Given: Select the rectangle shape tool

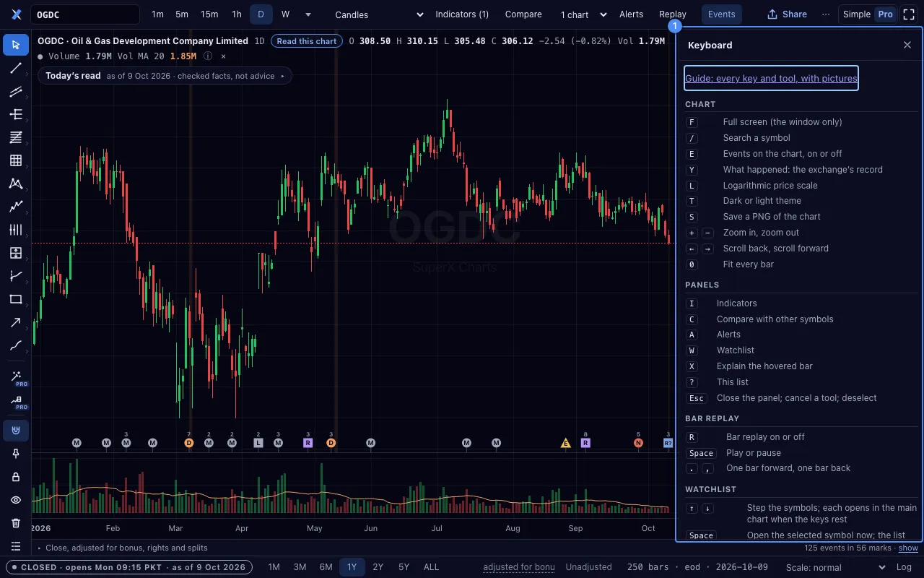Looking at the screenshot, I should point(16,299).
